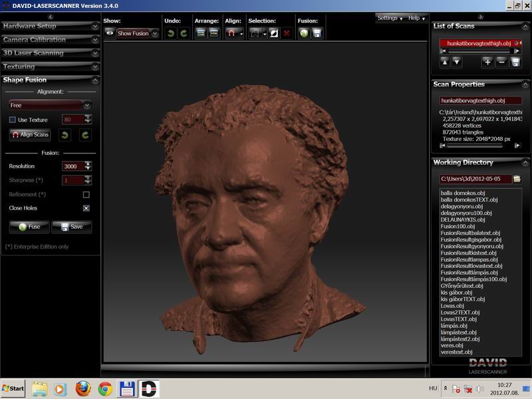Browse for working directory folder icon
The image size is (532, 399).
pos(517,179)
